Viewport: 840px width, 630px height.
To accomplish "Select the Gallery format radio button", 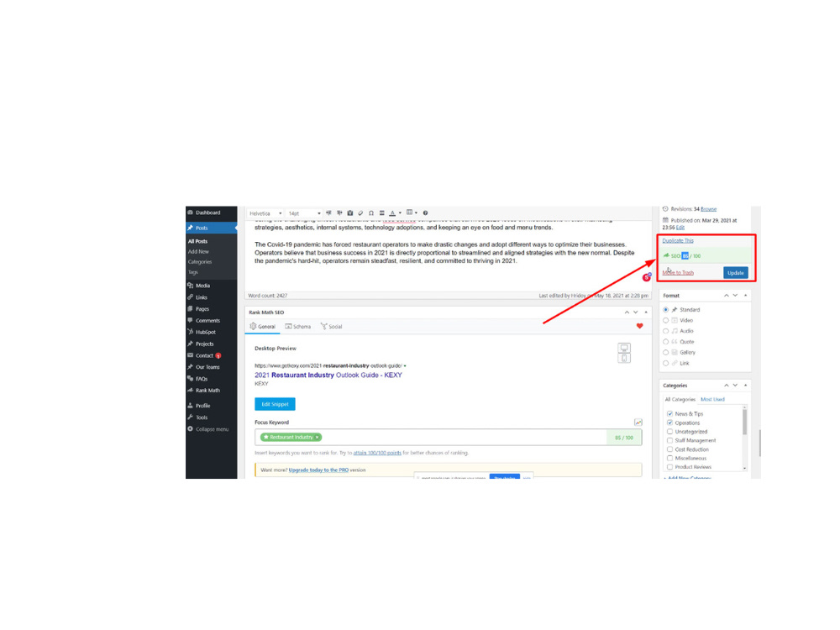I will 666,353.
